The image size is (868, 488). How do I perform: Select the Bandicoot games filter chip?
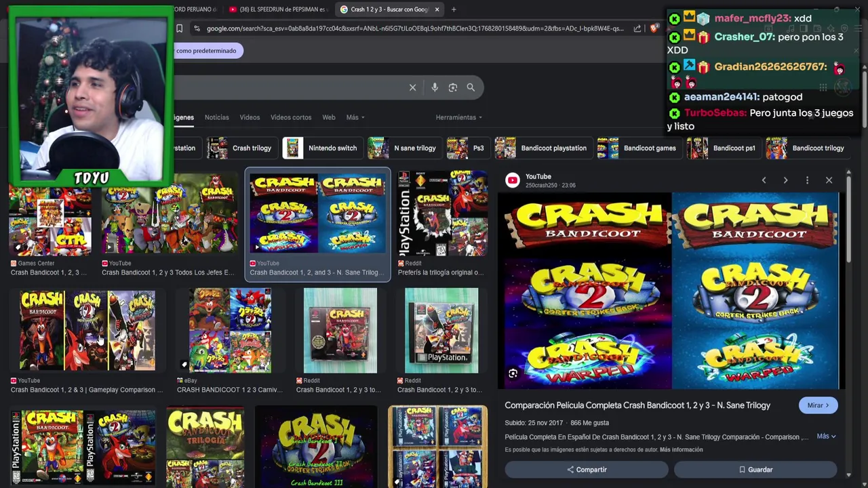[638, 148]
